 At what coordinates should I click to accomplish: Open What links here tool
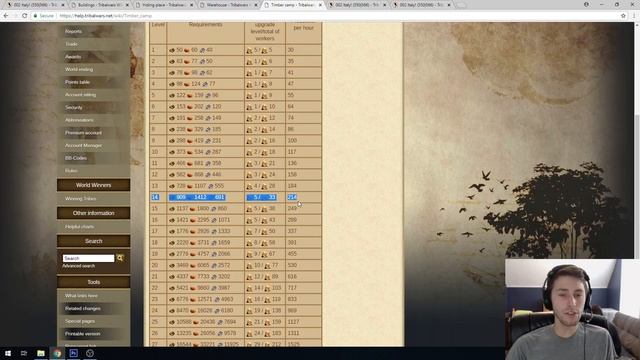pyautogui.click(x=81, y=296)
